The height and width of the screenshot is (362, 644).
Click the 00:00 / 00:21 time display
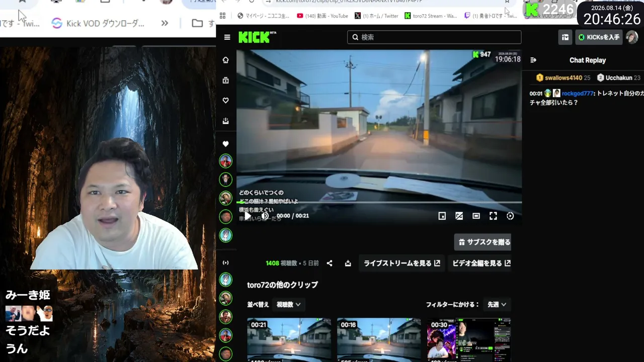tap(293, 216)
